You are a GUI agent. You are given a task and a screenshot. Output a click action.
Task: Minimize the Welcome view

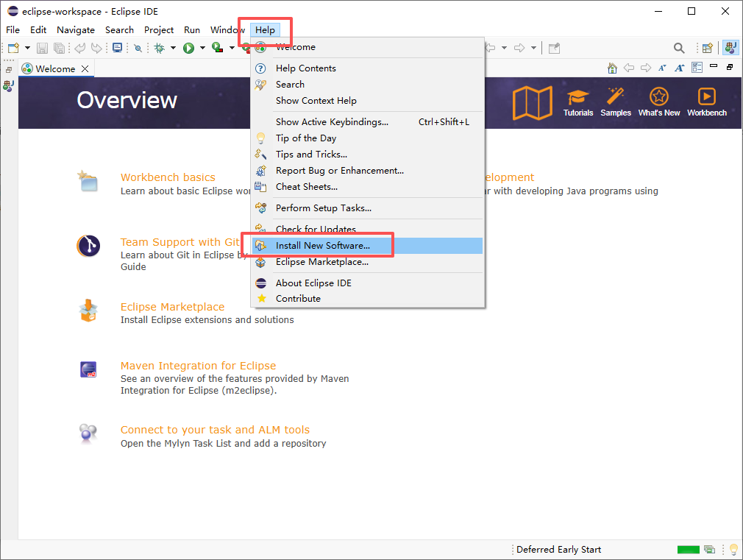pos(714,66)
